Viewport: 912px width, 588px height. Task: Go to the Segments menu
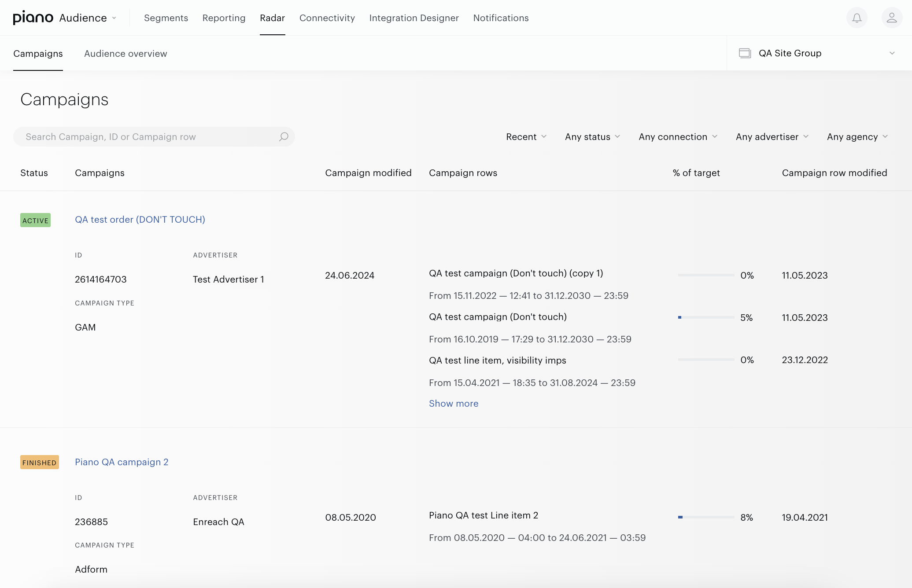click(x=166, y=18)
